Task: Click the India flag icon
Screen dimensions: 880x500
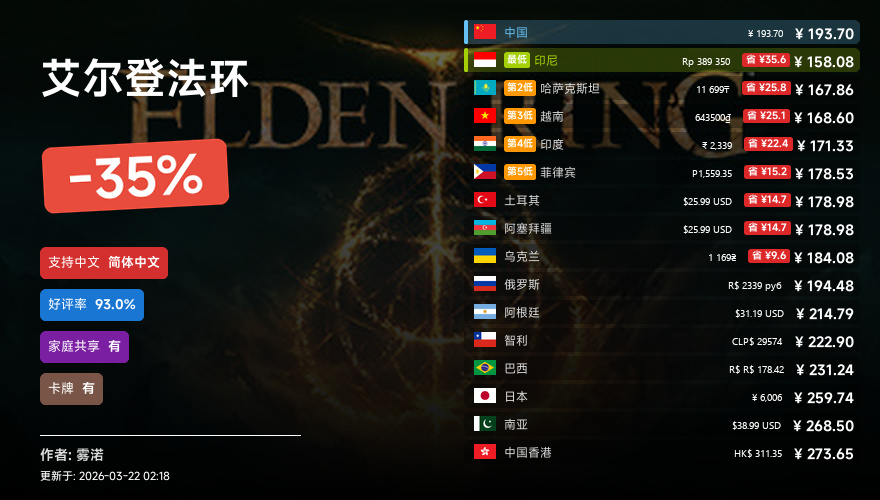Action: 484,144
